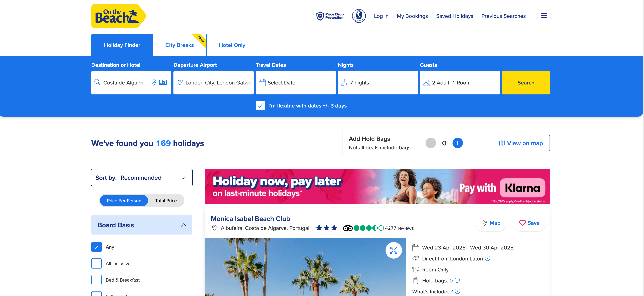Screen dimensions: 644x296
Task: Uncheck the flexible dates checkbox
Action: point(260,106)
